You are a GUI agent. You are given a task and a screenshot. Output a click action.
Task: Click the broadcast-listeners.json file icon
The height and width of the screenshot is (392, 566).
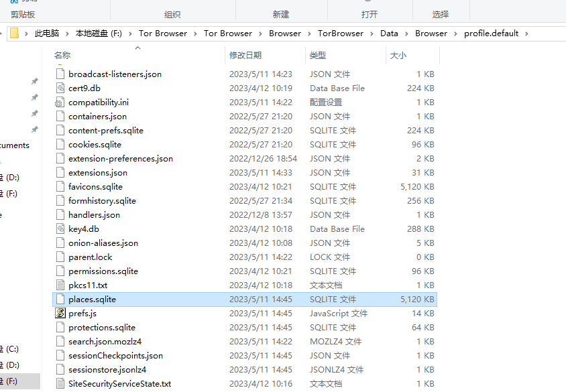point(60,74)
